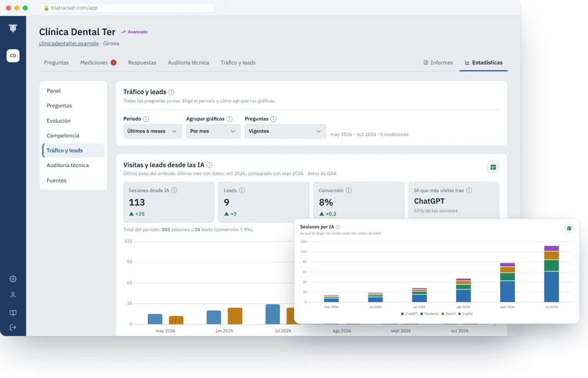Click info icon next to Periodo
The image size is (588, 378).
point(146,119)
